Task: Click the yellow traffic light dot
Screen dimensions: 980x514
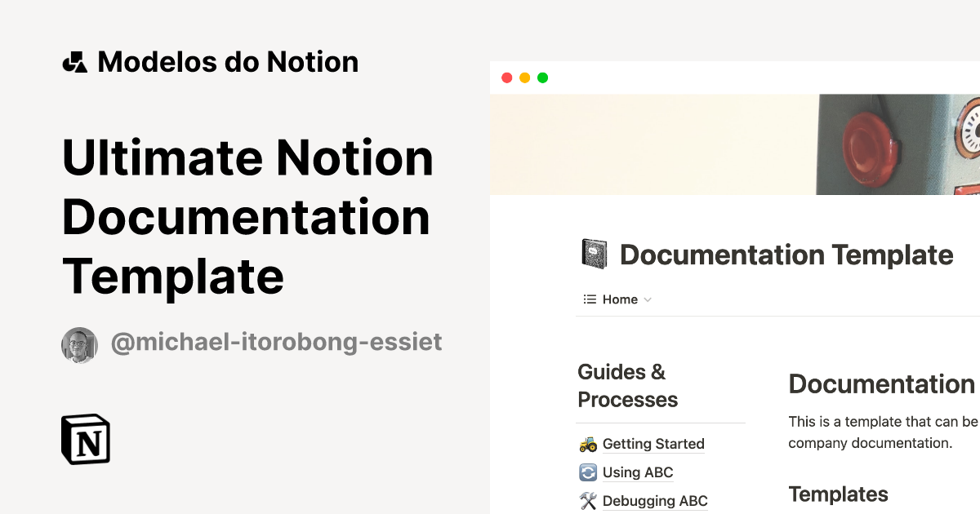Action: coord(524,78)
